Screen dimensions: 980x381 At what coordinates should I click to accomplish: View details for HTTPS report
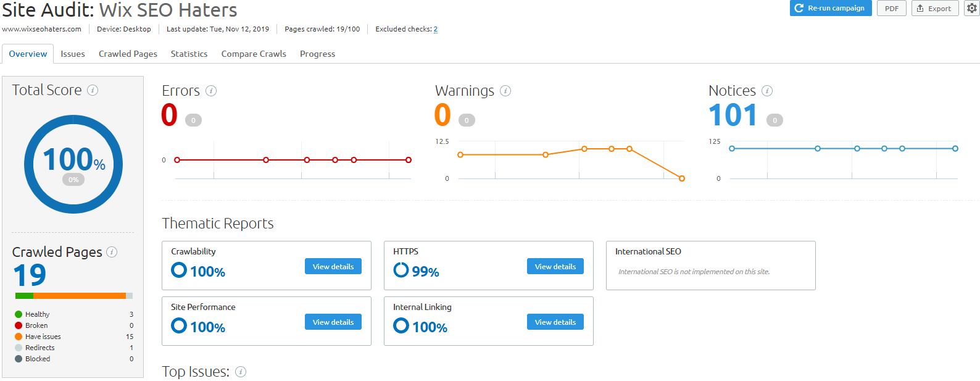555,266
